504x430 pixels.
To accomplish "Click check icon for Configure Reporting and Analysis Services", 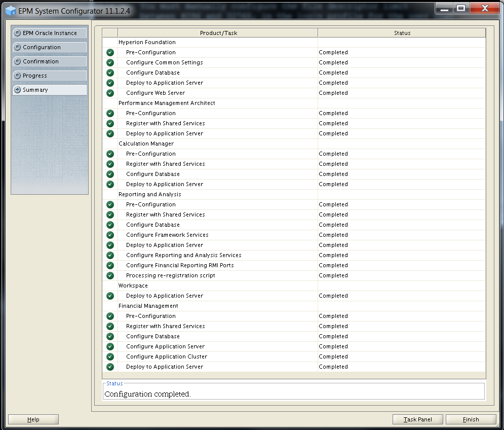I will tap(110, 255).
